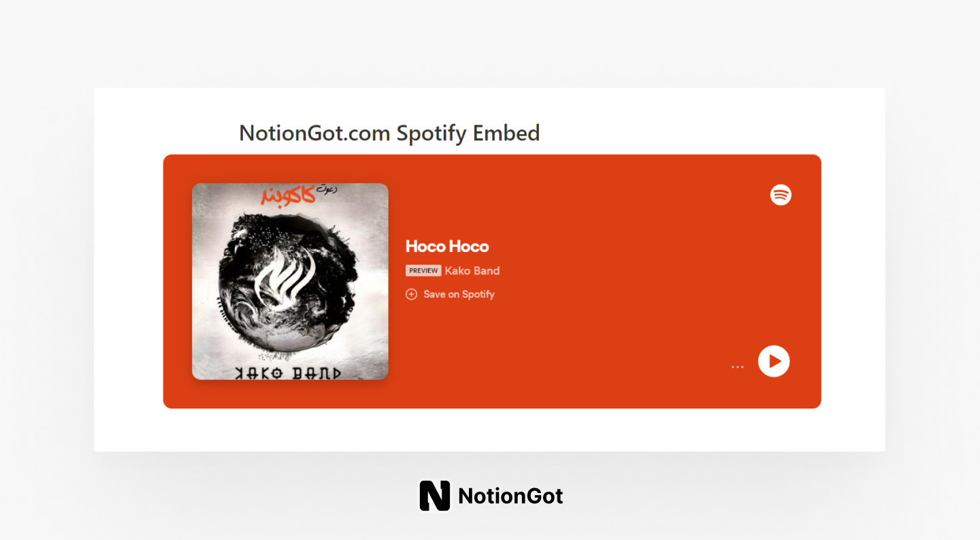Select the "NotionGot.com Spotify Embed" heading
Screen dimensions: 980x540
tap(389, 133)
